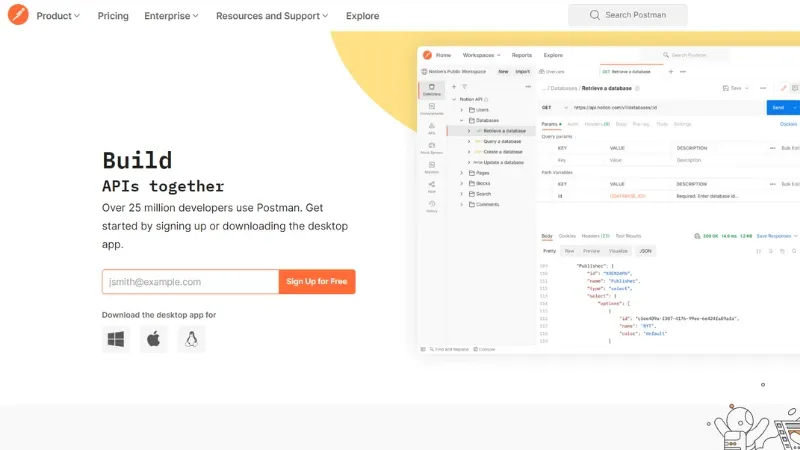Open the Enterprise dropdown menu
The width and height of the screenshot is (800, 450).
click(x=171, y=16)
